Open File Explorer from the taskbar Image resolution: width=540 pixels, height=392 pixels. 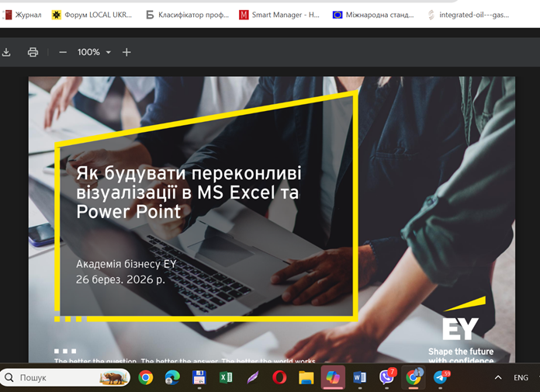coord(306,377)
